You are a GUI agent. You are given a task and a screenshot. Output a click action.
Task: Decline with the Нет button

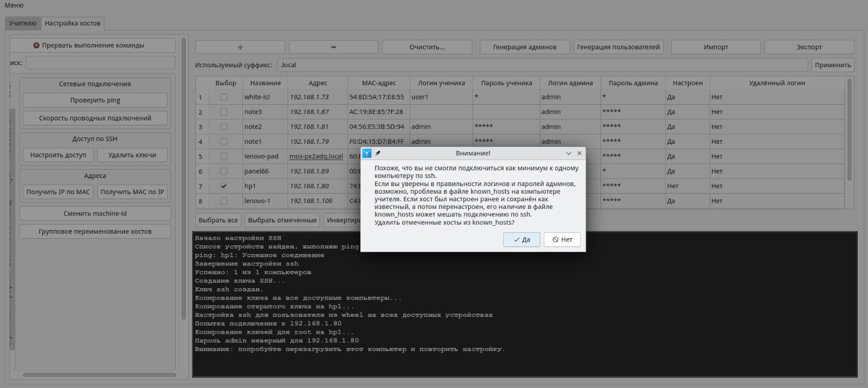562,240
